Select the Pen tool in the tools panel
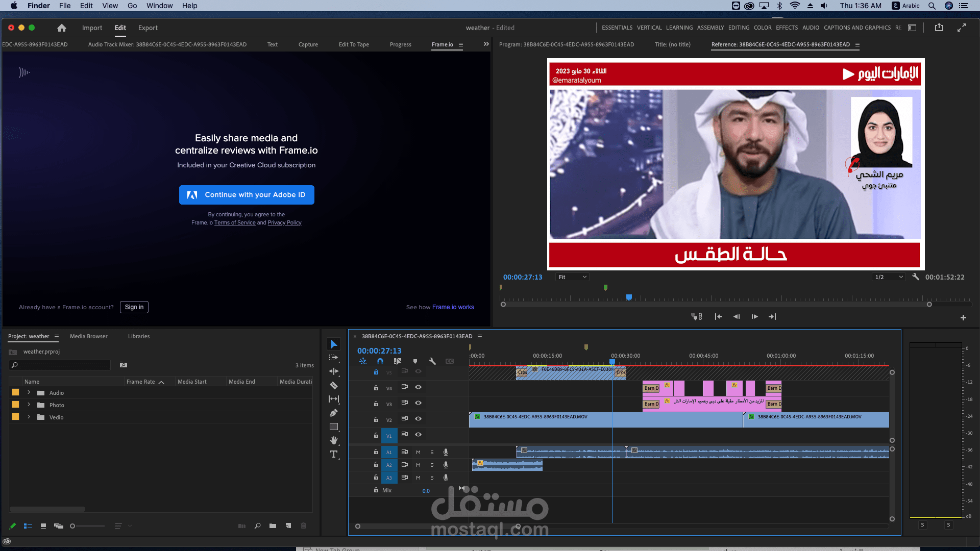The width and height of the screenshot is (980, 551). (x=334, y=413)
